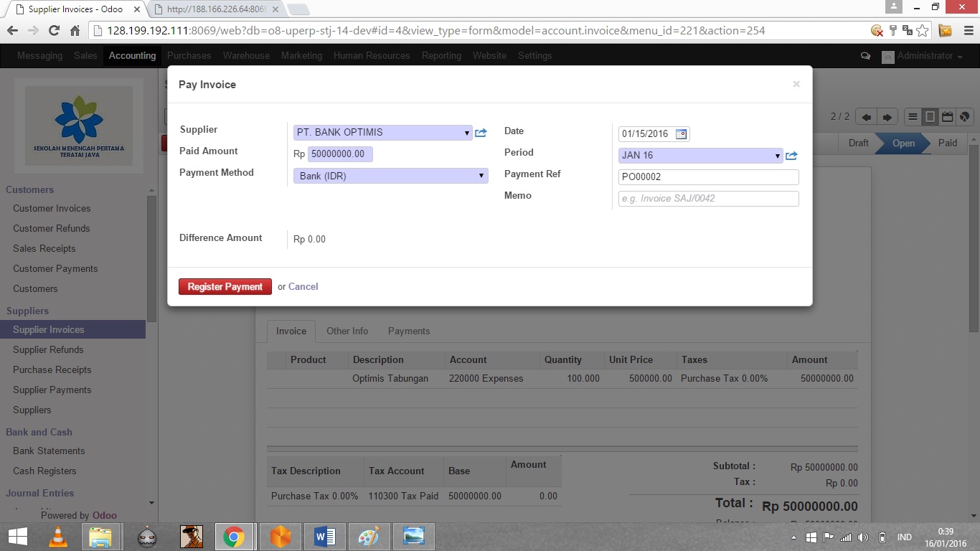This screenshot has width=980, height=551.
Task: Open the Purchases menu
Action: click(189, 56)
